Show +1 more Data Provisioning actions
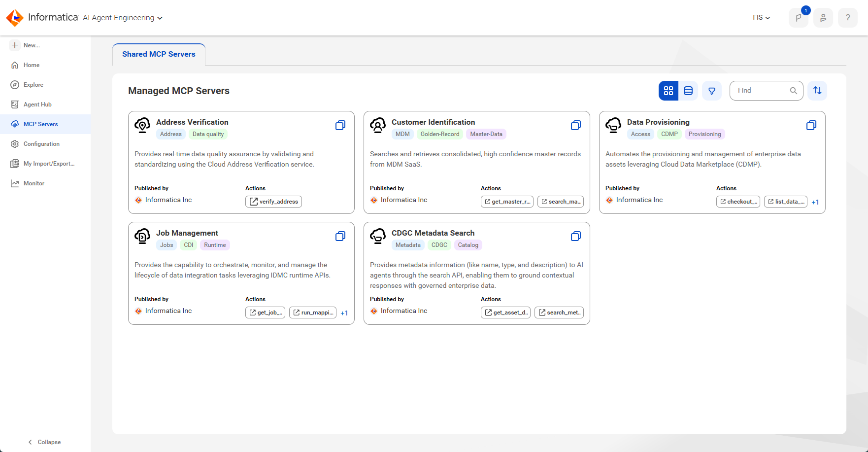868x452 pixels. point(815,202)
